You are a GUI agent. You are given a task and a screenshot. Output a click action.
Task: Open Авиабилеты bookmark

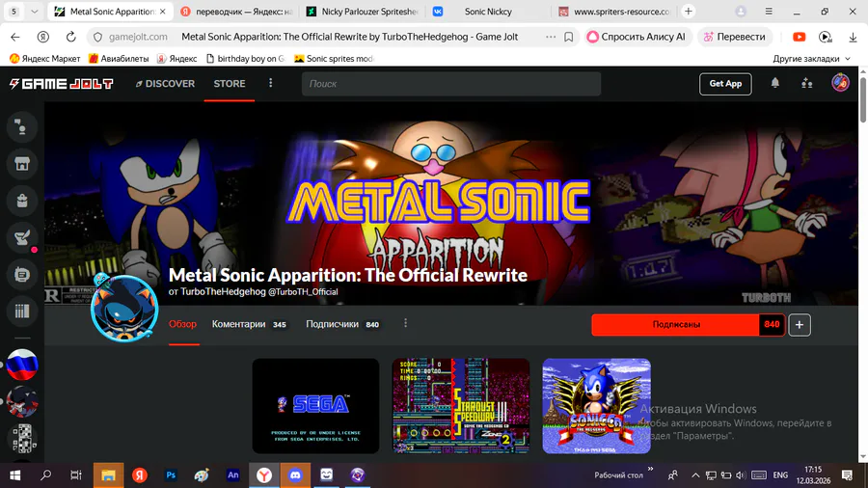119,59
